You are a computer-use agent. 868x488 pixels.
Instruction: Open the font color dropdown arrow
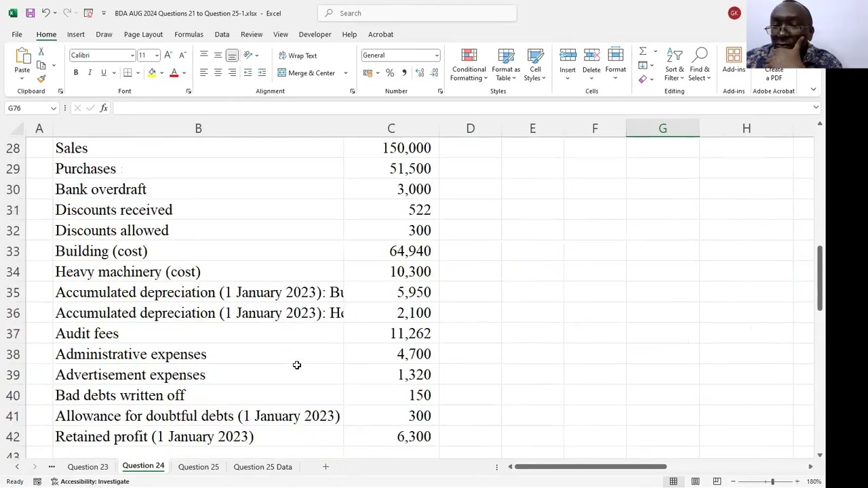click(184, 73)
